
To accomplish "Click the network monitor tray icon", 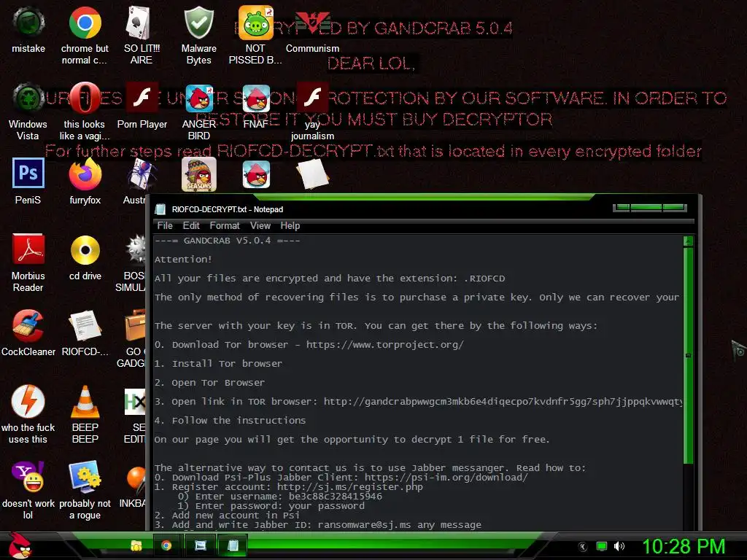I will pos(602,546).
